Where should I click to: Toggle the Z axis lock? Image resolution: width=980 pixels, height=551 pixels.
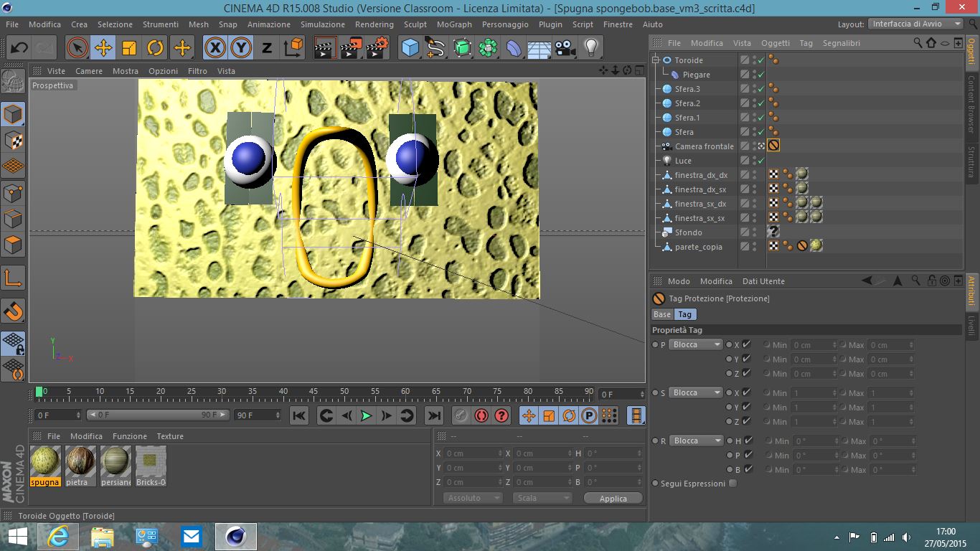(267, 48)
